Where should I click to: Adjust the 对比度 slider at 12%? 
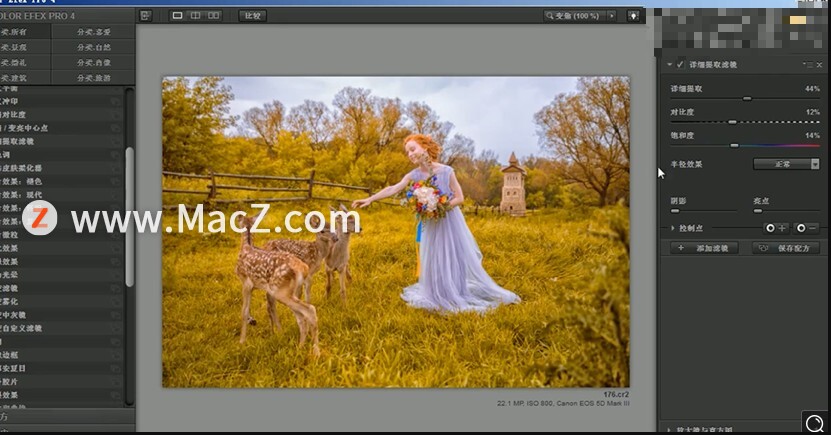732,122
